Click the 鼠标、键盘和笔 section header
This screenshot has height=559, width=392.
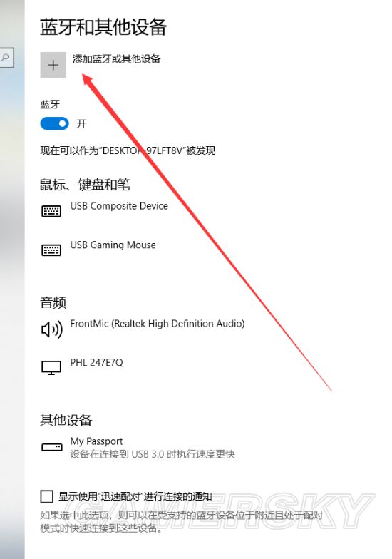85,184
